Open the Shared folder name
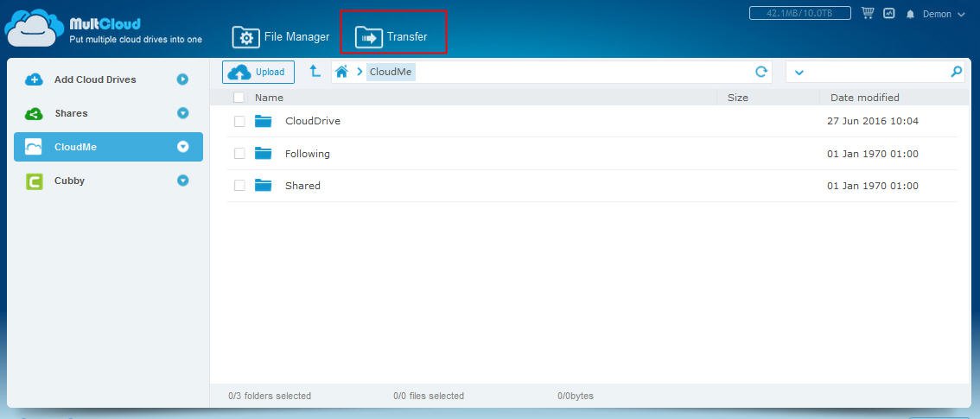This screenshot has width=980, height=419. 302,186
